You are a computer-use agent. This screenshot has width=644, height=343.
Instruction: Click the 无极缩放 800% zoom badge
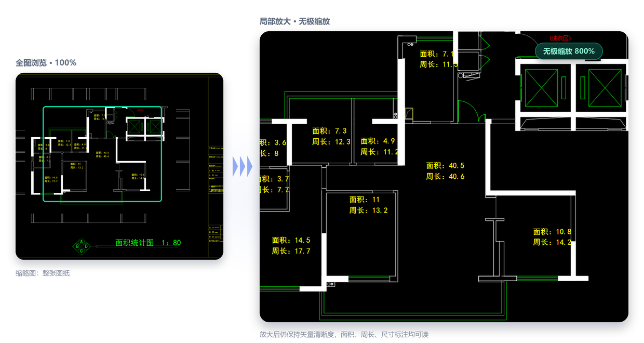point(569,51)
